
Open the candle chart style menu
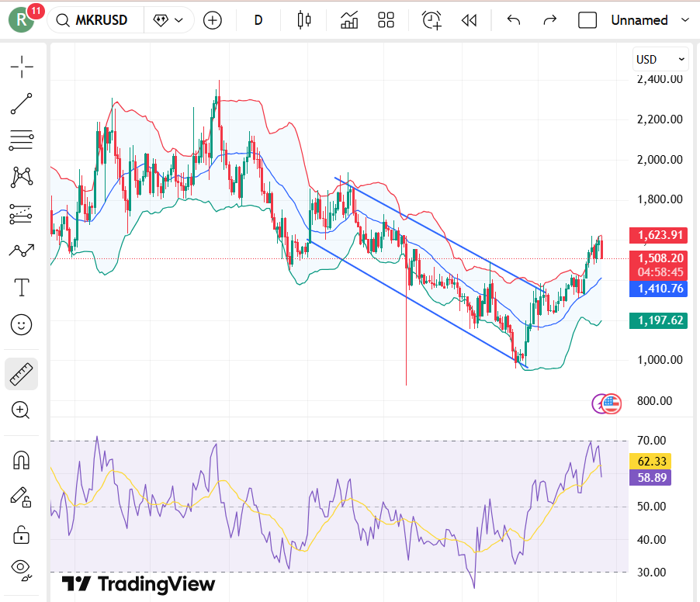pyautogui.click(x=303, y=20)
